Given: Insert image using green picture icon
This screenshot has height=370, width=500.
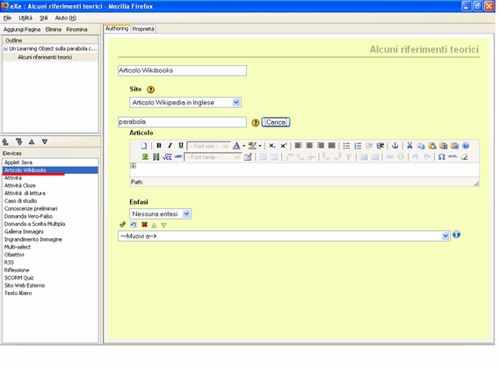Looking at the screenshot, I should click(145, 157).
